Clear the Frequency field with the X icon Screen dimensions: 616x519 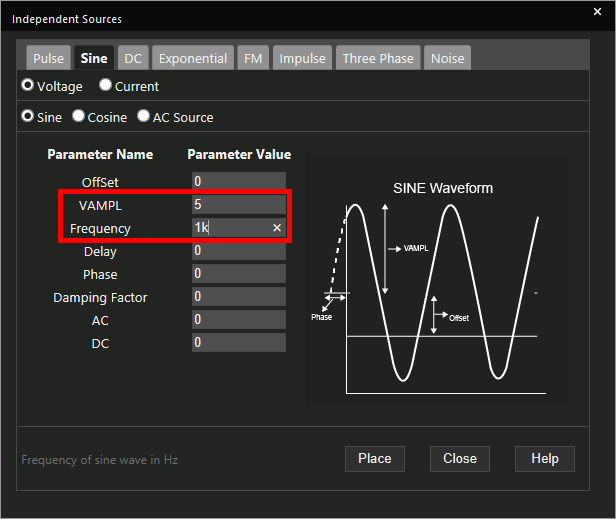coord(277,227)
